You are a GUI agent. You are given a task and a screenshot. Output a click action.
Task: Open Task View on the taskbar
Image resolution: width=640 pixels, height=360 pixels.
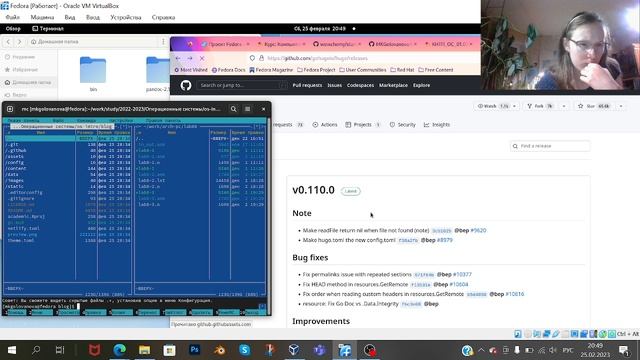60,350
